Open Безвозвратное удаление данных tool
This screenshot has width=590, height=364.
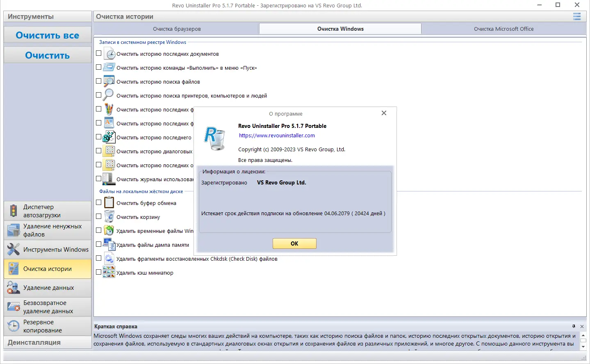tap(48, 307)
